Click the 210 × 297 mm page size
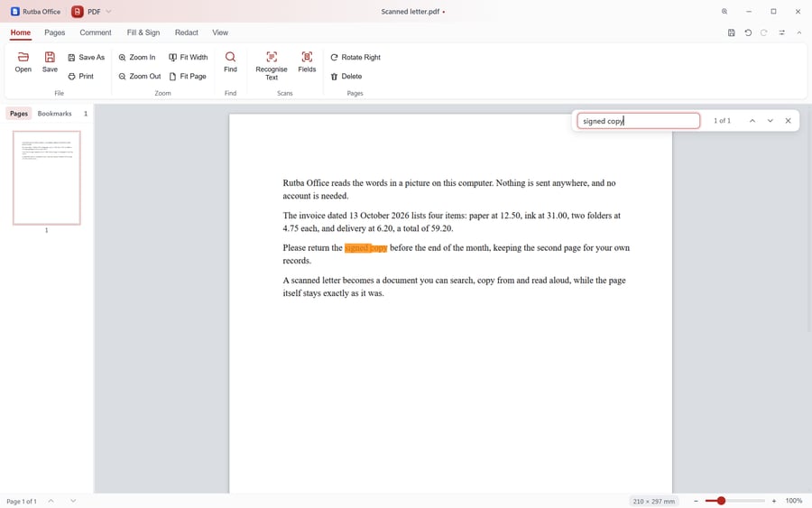The image size is (812, 508). pyautogui.click(x=653, y=502)
